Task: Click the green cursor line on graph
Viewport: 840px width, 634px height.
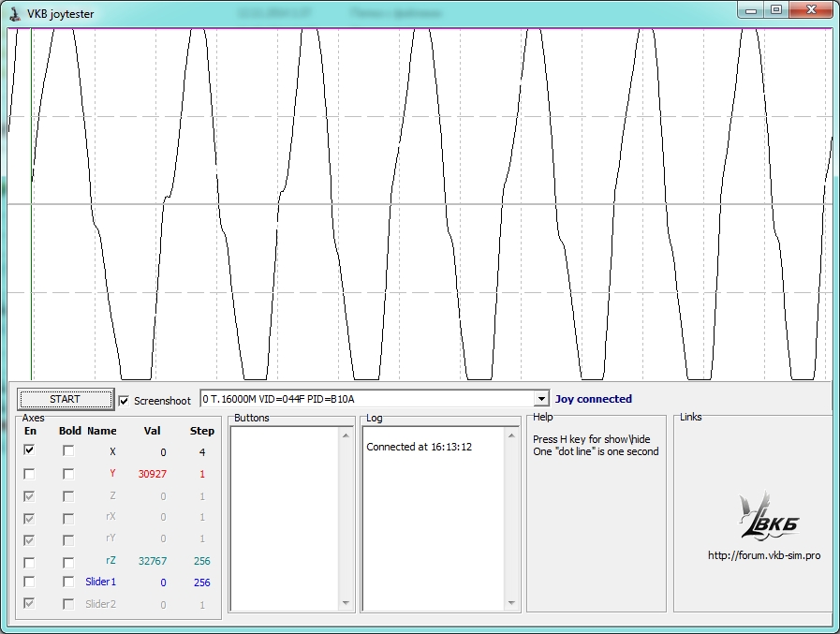Action: tap(31, 234)
